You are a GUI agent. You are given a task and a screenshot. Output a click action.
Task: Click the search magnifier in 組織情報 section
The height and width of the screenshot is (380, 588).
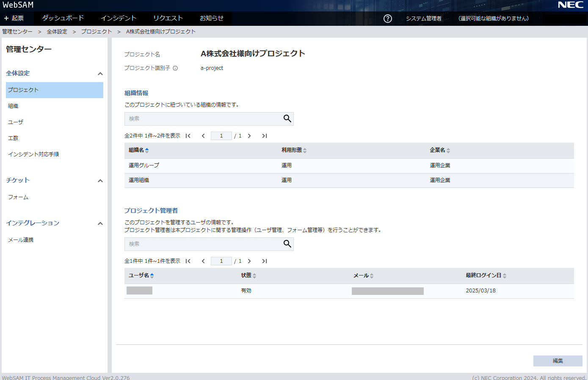pyautogui.click(x=287, y=119)
